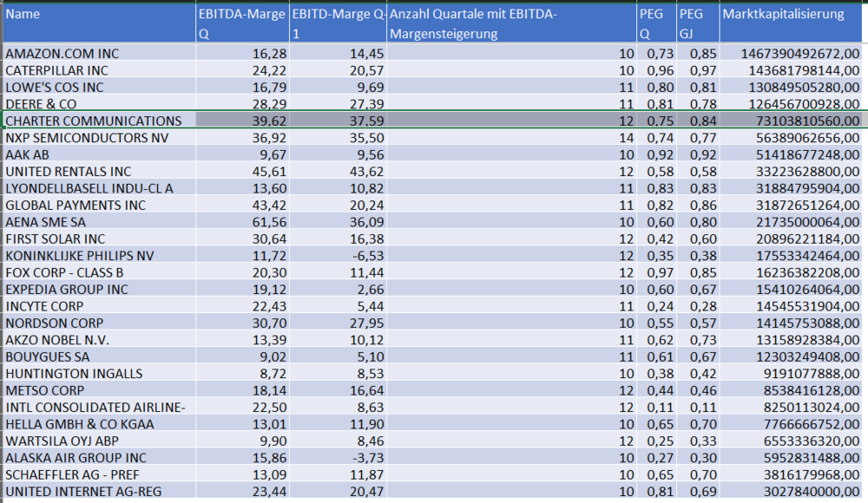
Task: Click the FIRST SOLAR INC cell
Action: click(x=99, y=238)
